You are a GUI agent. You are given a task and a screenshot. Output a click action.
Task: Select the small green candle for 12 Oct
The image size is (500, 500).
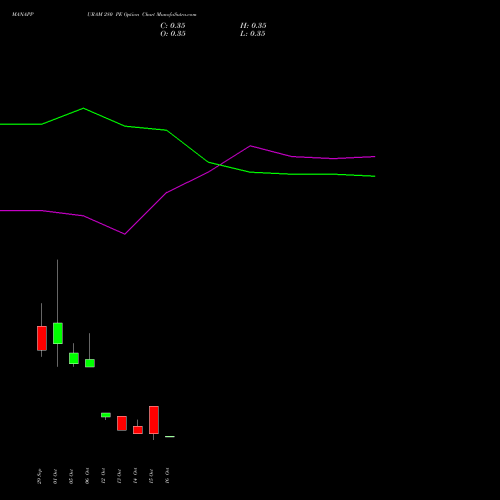106,415
